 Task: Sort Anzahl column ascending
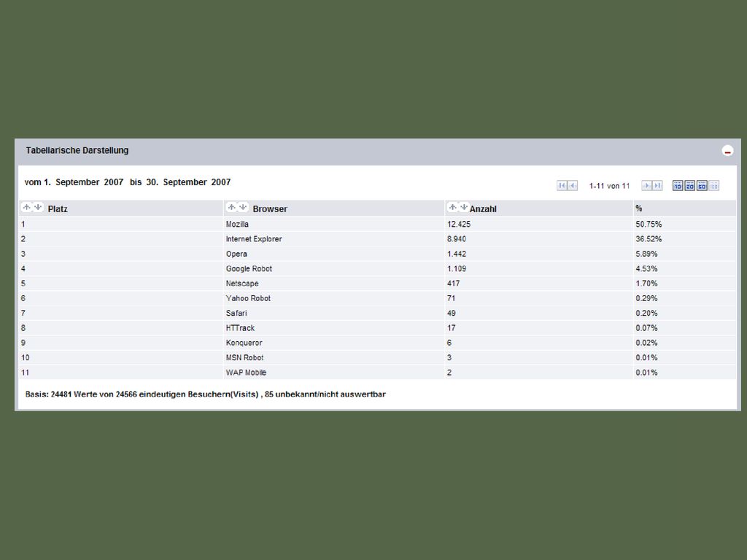pyautogui.click(x=452, y=207)
